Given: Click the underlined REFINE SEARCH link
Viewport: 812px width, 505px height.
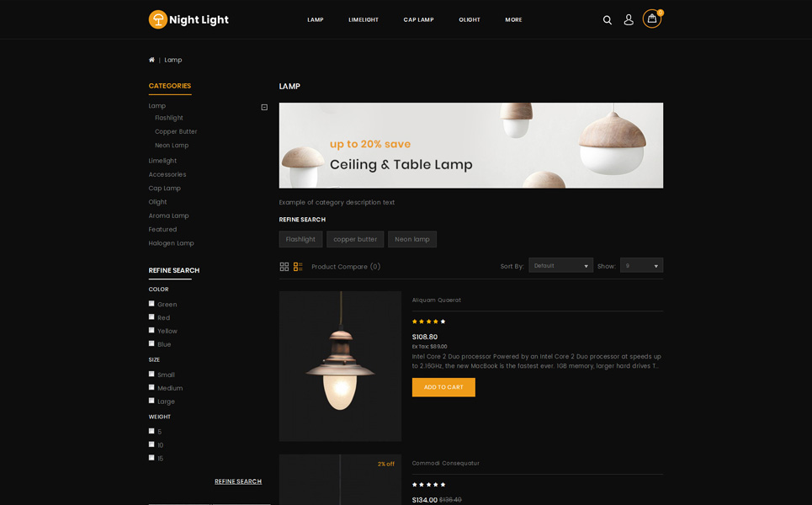Looking at the screenshot, I should pyautogui.click(x=238, y=481).
